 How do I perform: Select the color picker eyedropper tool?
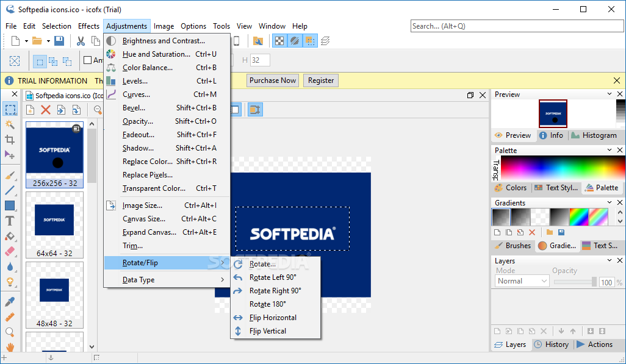pos(10,302)
